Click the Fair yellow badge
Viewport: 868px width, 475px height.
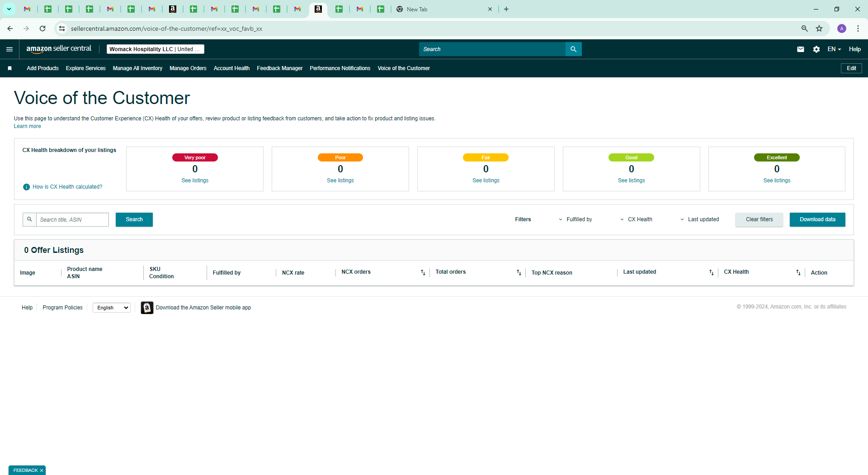(486, 157)
